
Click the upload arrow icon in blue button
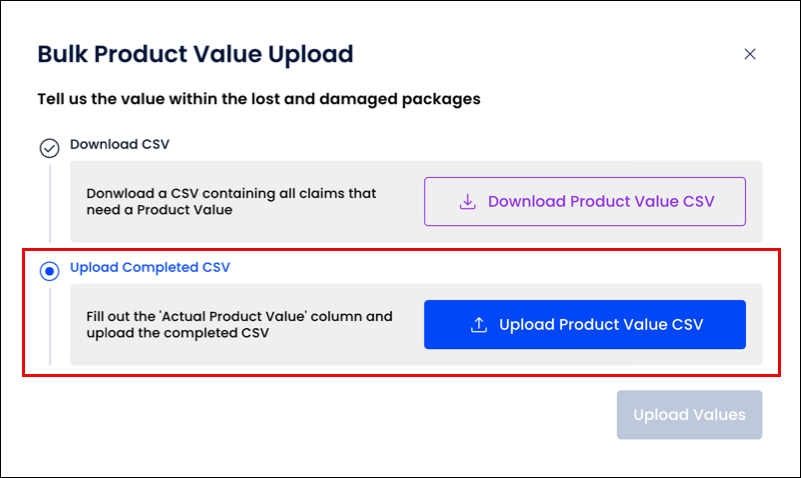click(479, 325)
